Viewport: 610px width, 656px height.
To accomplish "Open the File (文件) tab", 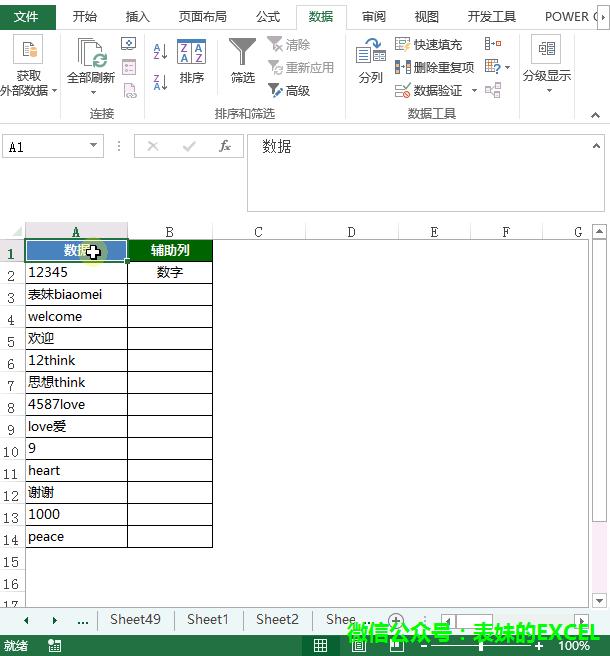I will [x=26, y=17].
